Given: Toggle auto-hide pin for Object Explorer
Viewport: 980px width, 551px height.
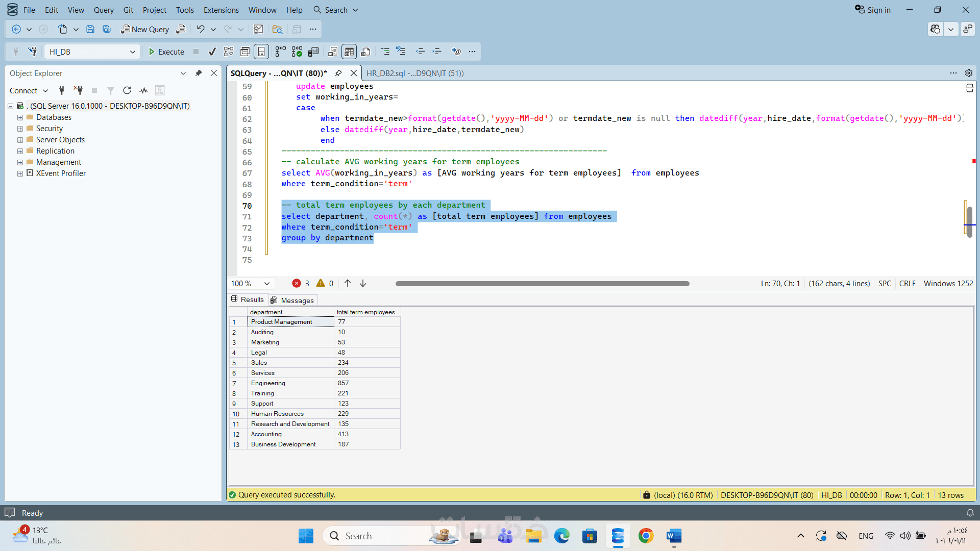Looking at the screenshot, I should [199, 73].
